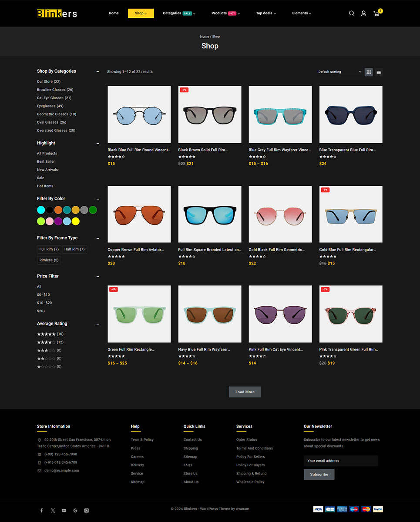Open the Default sorting dropdown
This screenshot has width=420, height=522.
pyautogui.click(x=339, y=72)
